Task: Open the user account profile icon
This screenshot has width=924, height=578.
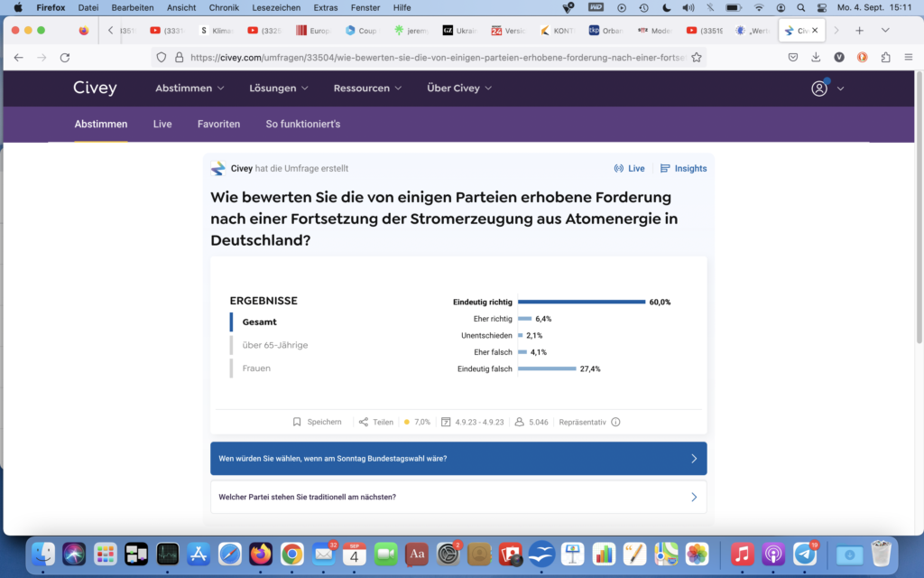Action: pyautogui.click(x=819, y=89)
